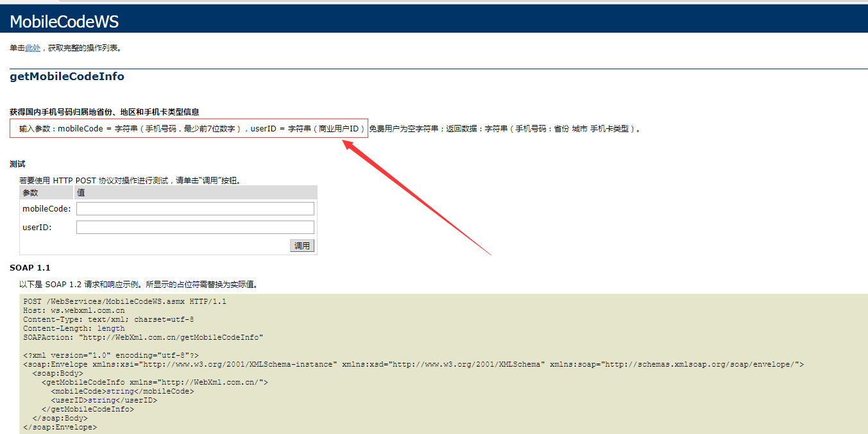Click the red-boxed 输入参数 description text
The height and width of the screenshot is (434, 868).
[191, 129]
